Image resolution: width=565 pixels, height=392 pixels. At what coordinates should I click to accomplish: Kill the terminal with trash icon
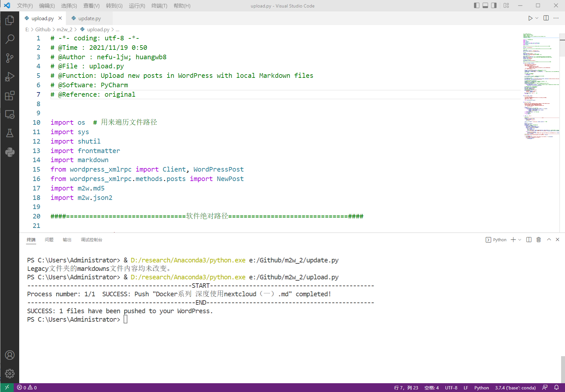click(538, 240)
